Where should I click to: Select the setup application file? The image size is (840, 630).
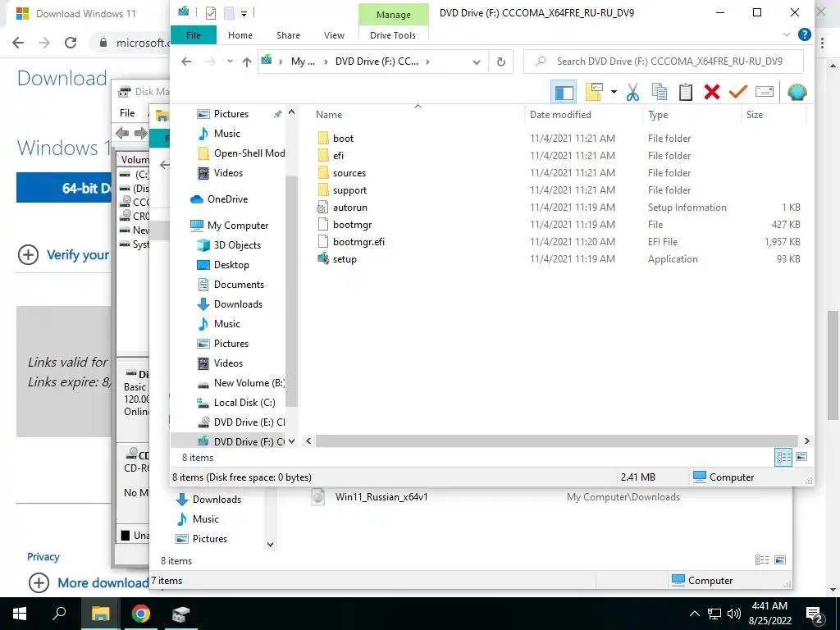pos(345,258)
